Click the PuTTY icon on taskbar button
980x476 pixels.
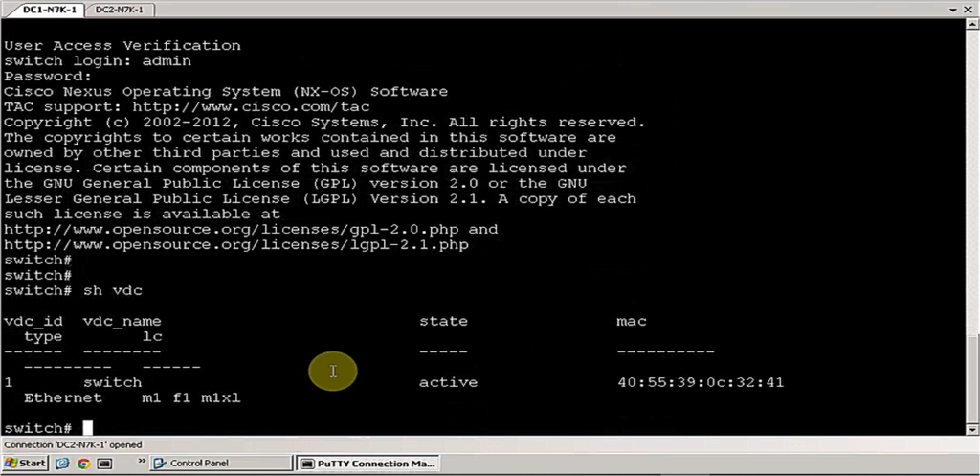[x=307, y=464]
